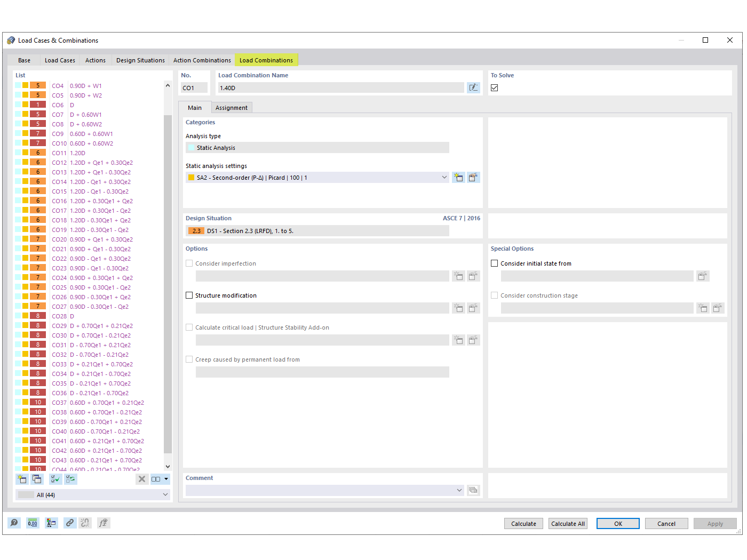The width and height of the screenshot is (747, 560).
Task: Copy the selected load combination
Action: (37, 479)
